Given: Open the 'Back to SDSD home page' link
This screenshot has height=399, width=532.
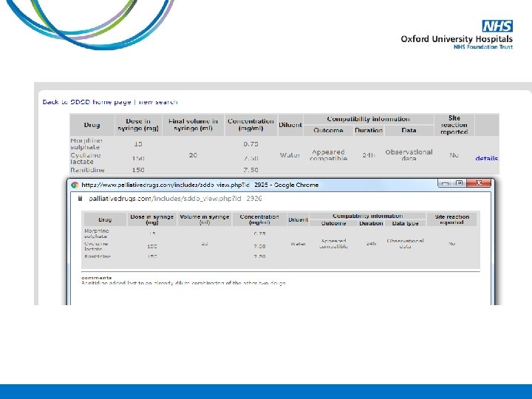Looking at the screenshot, I should [87, 102].
